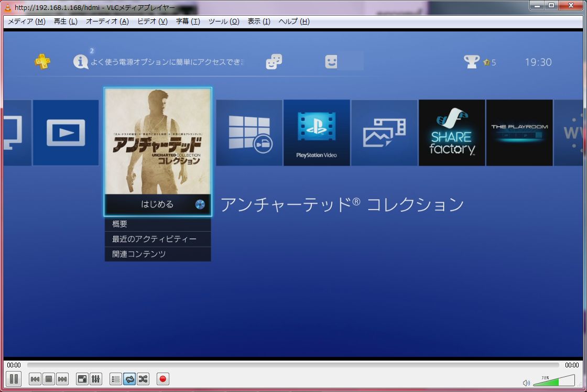Click the playback seek bar

(293, 365)
